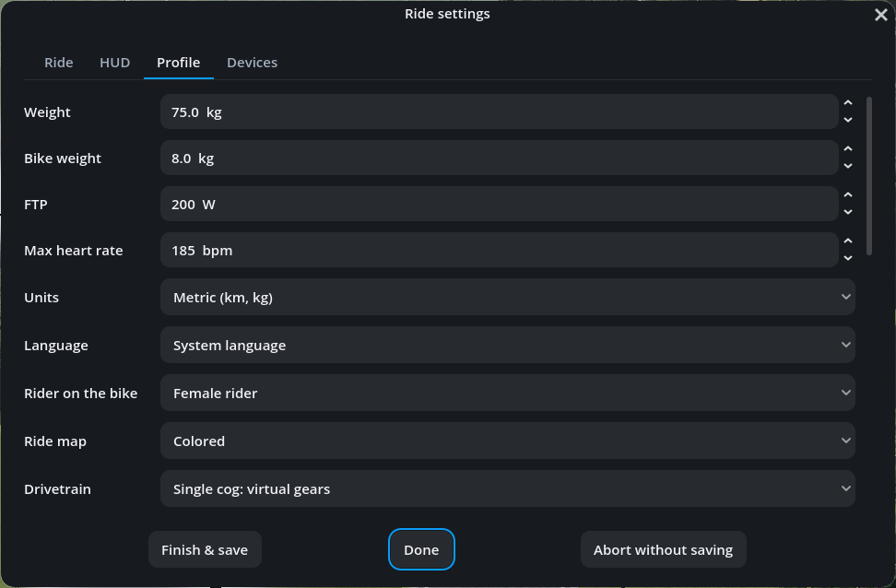Click the FTP field showing 200 W
This screenshot has width=896, height=588.
point(499,204)
